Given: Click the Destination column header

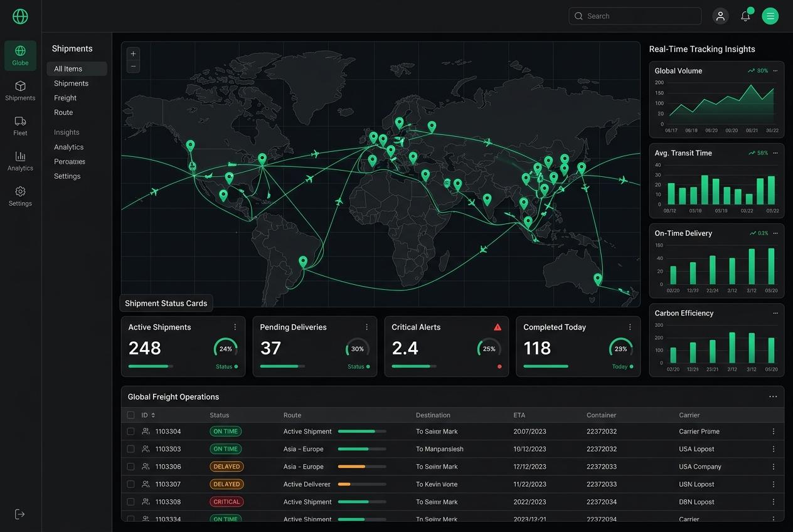Looking at the screenshot, I should [433, 415].
